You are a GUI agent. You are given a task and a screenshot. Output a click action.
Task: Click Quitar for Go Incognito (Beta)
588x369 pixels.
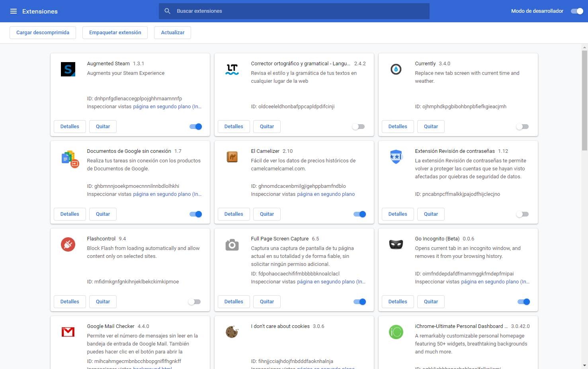[431, 302]
